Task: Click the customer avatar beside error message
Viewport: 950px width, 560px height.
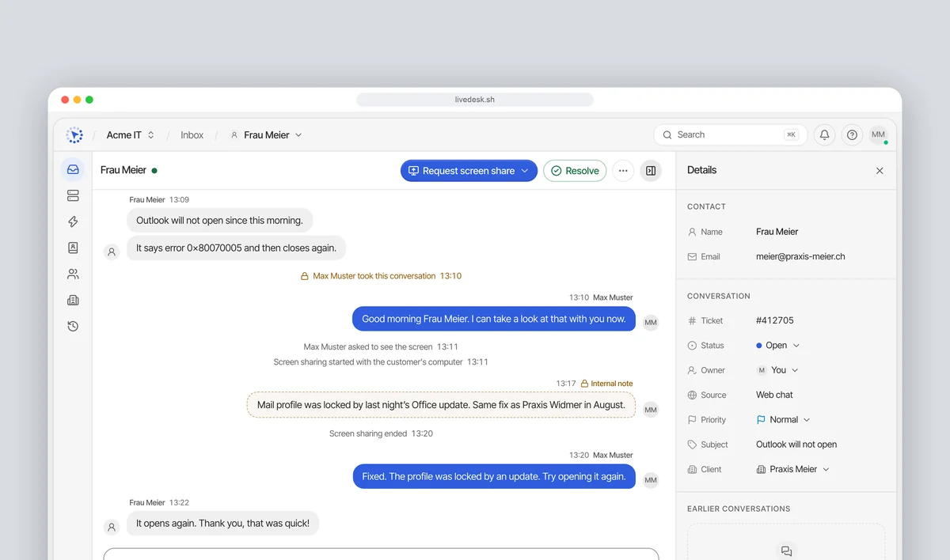Action: 112,252
